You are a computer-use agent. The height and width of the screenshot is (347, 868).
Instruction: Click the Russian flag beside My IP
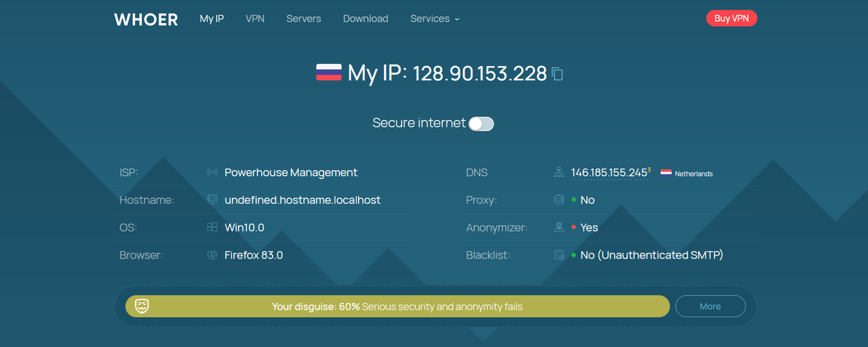[x=329, y=73]
